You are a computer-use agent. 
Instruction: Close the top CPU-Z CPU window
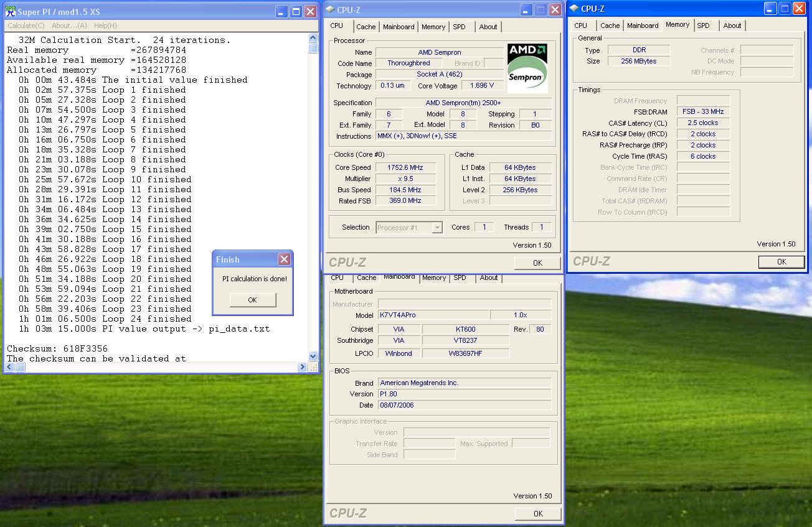pos(554,10)
